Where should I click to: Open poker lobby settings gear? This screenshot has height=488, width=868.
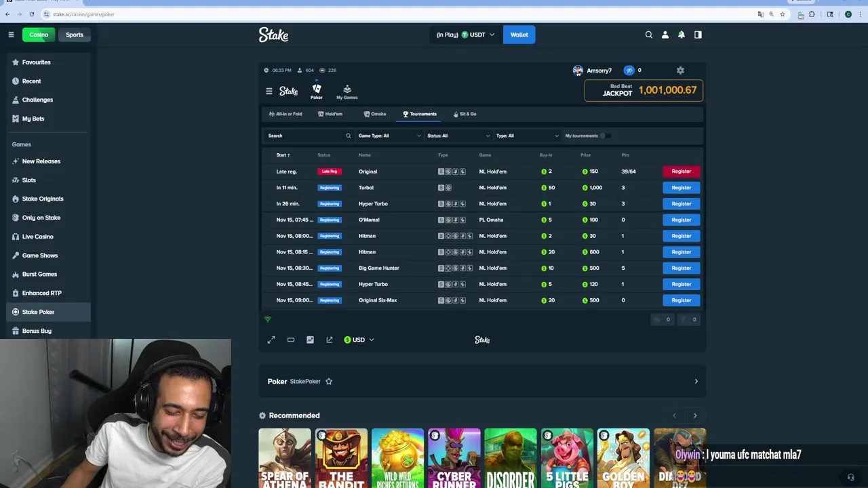(680, 70)
